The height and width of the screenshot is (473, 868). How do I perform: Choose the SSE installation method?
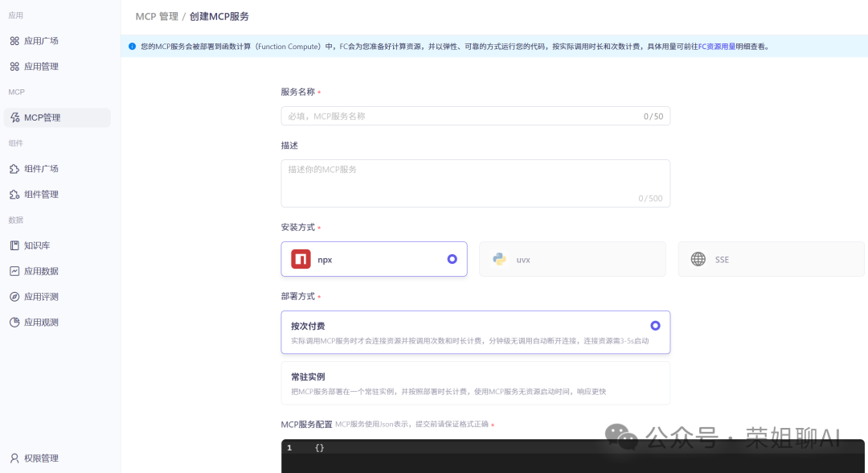pos(770,258)
